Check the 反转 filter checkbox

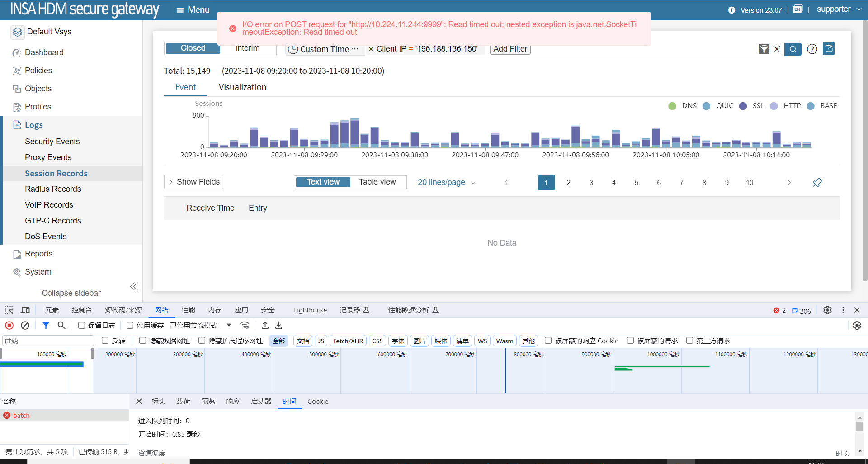click(105, 341)
